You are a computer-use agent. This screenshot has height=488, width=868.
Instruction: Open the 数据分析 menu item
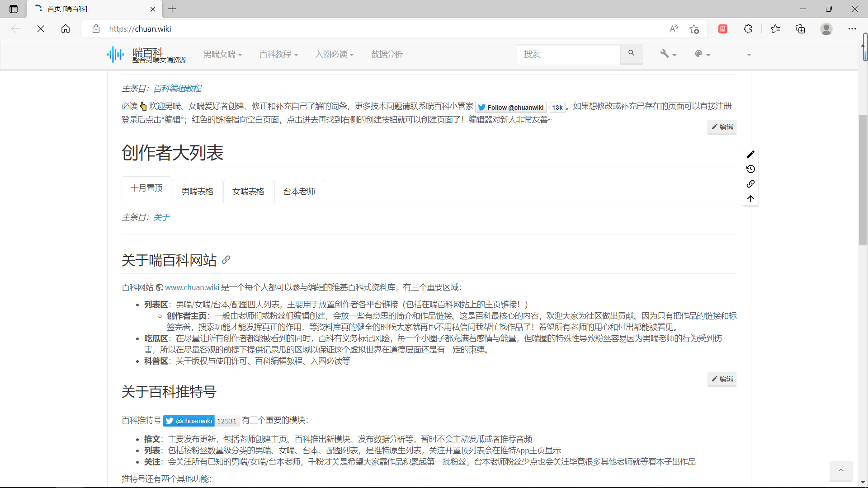click(387, 54)
